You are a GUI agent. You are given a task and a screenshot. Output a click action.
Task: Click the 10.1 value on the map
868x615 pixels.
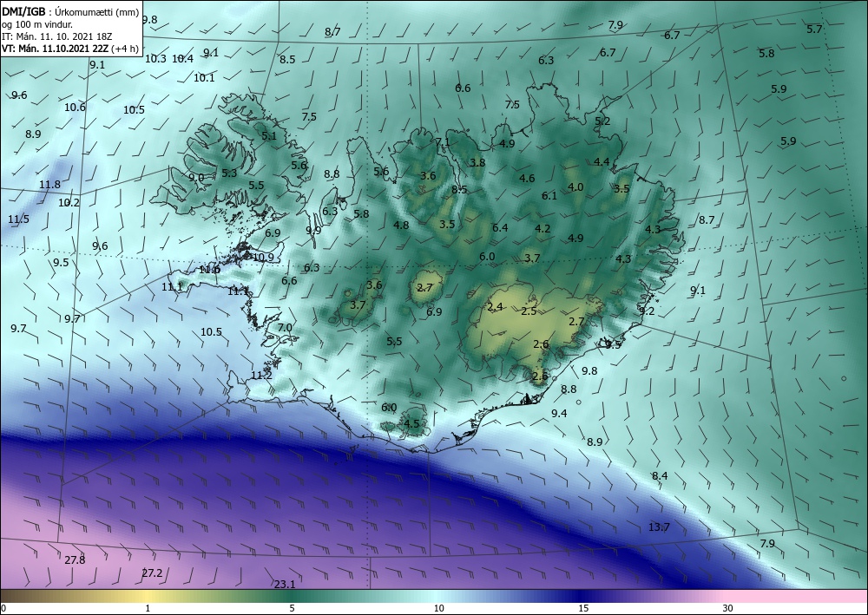(x=204, y=78)
